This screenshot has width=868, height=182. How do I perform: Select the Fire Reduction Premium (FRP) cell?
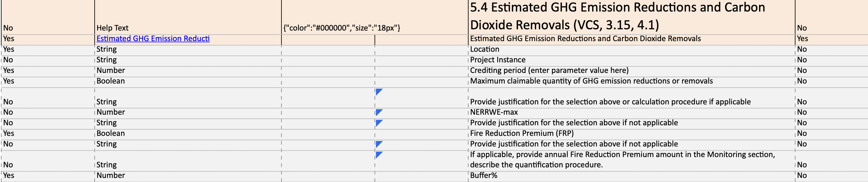pyautogui.click(x=631, y=133)
